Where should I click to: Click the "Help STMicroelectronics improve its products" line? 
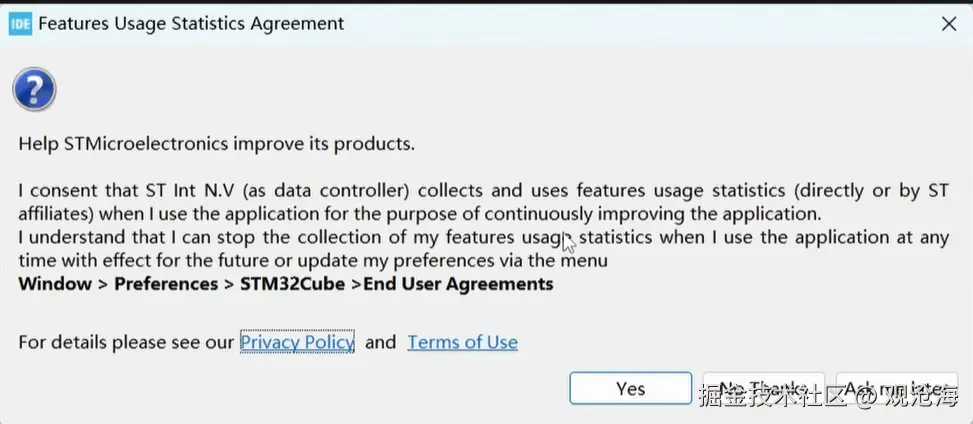(216, 143)
